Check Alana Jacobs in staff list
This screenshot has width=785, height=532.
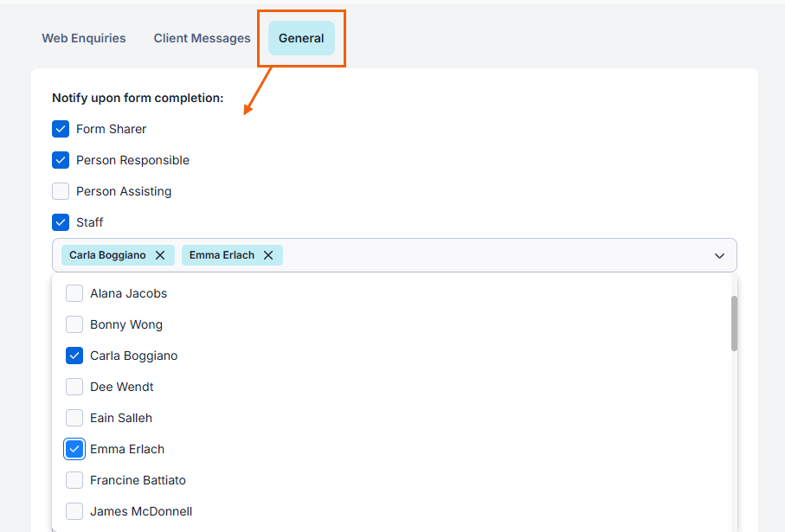(x=75, y=293)
